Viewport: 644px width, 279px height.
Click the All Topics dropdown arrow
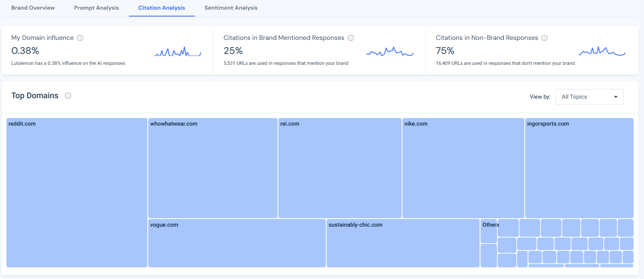point(616,97)
